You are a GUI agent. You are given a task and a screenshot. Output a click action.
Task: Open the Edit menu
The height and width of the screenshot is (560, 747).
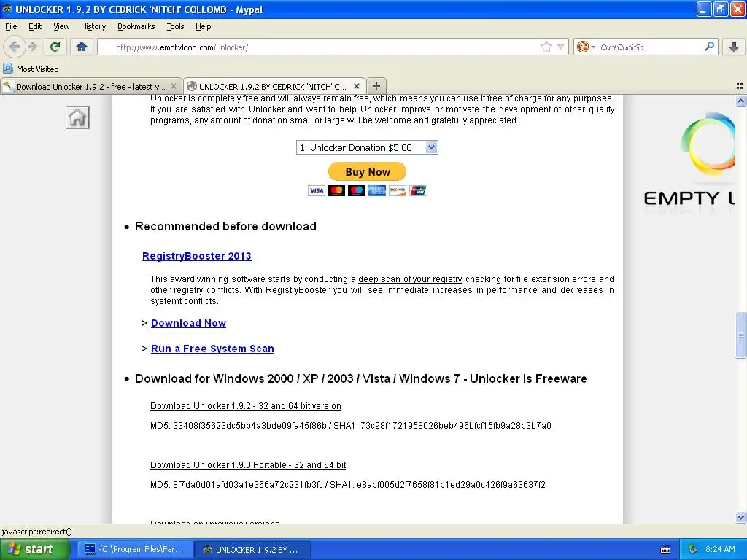click(x=35, y=27)
